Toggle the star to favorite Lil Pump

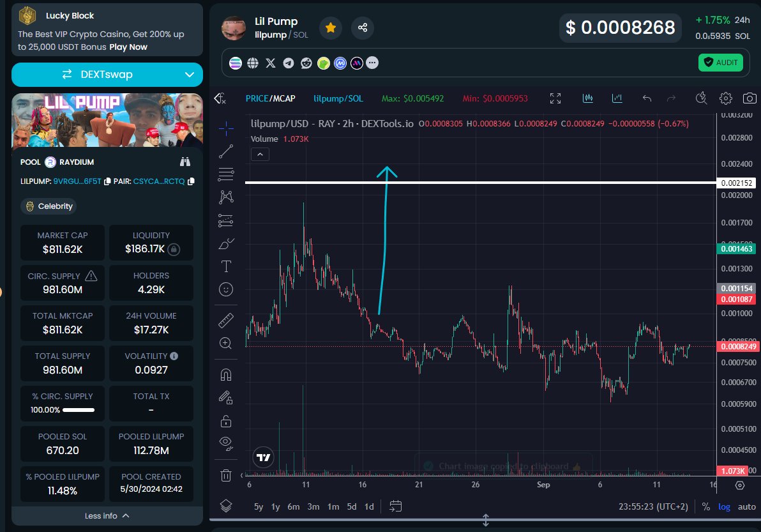pos(330,28)
